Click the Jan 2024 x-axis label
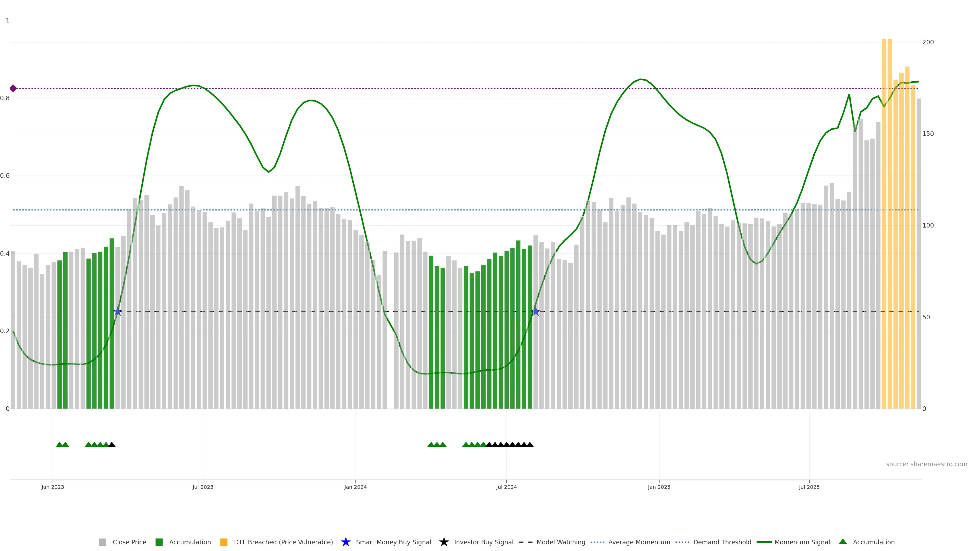Screen dimensions: 980x551 (x=355, y=487)
